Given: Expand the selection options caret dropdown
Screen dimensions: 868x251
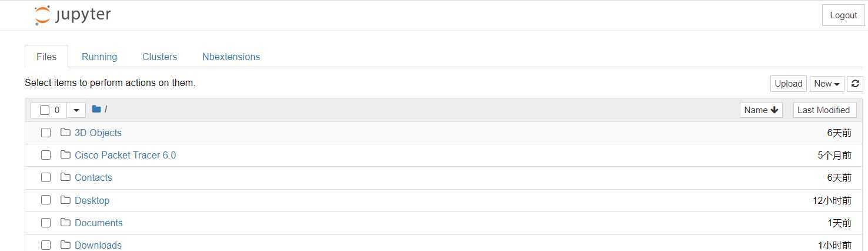Looking at the screenshot, I should pos(76,110).
